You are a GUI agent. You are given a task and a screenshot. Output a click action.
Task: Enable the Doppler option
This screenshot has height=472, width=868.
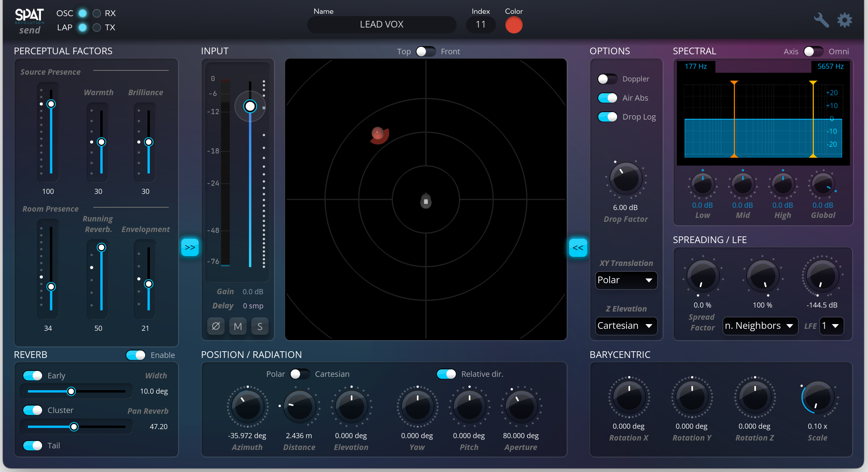coord(607,79)
